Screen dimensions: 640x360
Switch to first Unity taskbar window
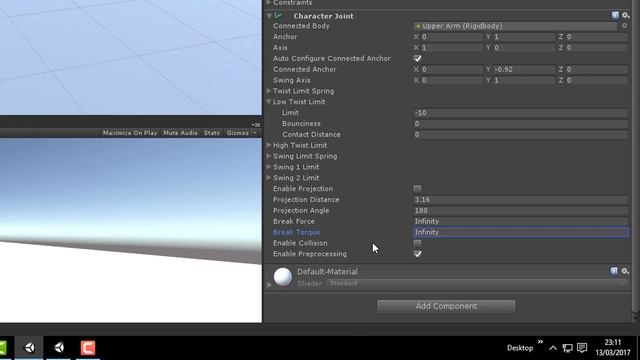29,348
